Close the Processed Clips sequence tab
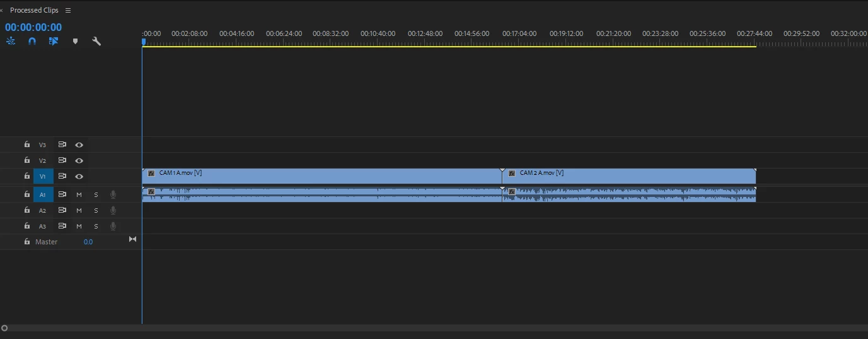Image resolution: width=868 pixels, height=339 pixels. pos(1,10)
